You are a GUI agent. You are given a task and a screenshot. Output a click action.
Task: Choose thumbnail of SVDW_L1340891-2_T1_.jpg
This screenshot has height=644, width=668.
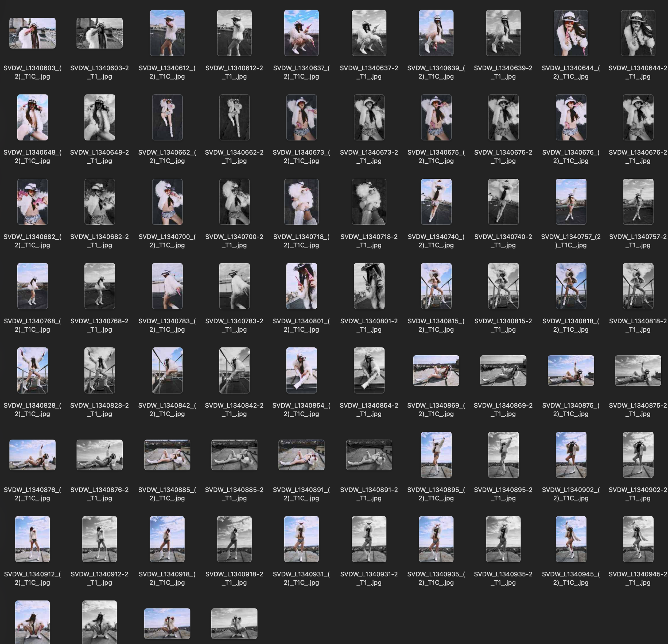[369, 455]
